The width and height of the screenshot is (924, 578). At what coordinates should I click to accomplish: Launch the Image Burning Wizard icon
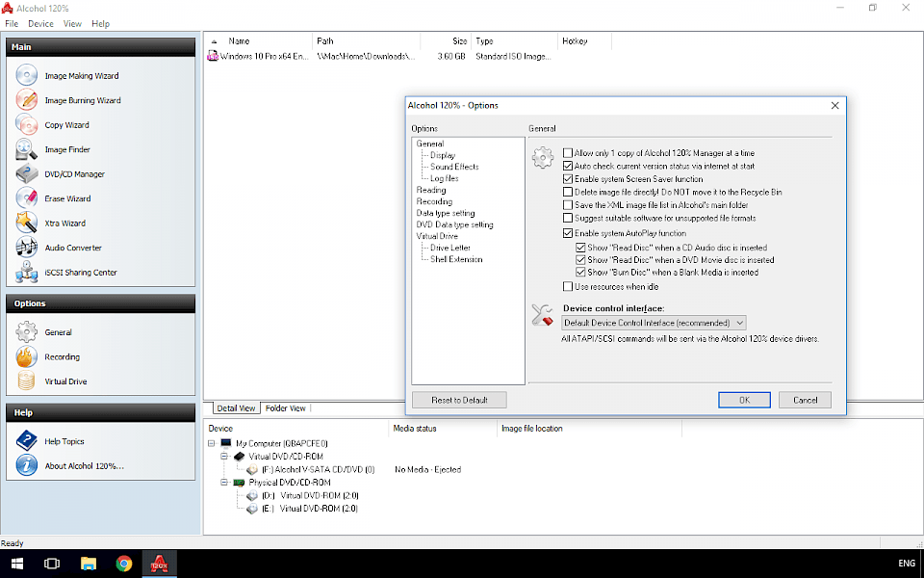point(27,100)
